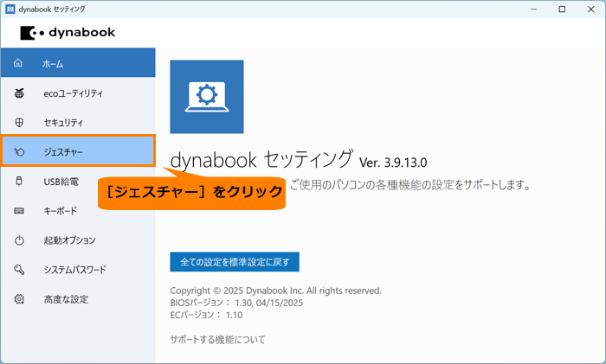Image resolution: width=606 pixels, height=364 pixels.
Task: Click the eco utility globe icon
Action: [x=19, y=93]
